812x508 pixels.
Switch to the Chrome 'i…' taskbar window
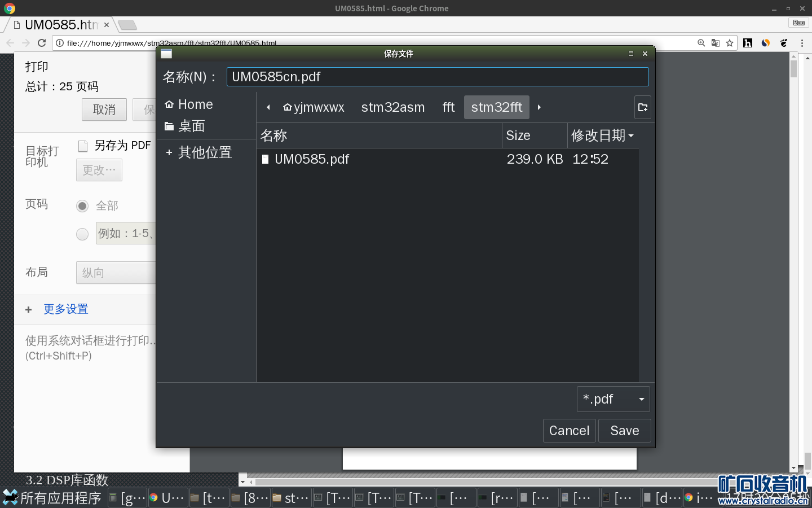click(700, 498)
